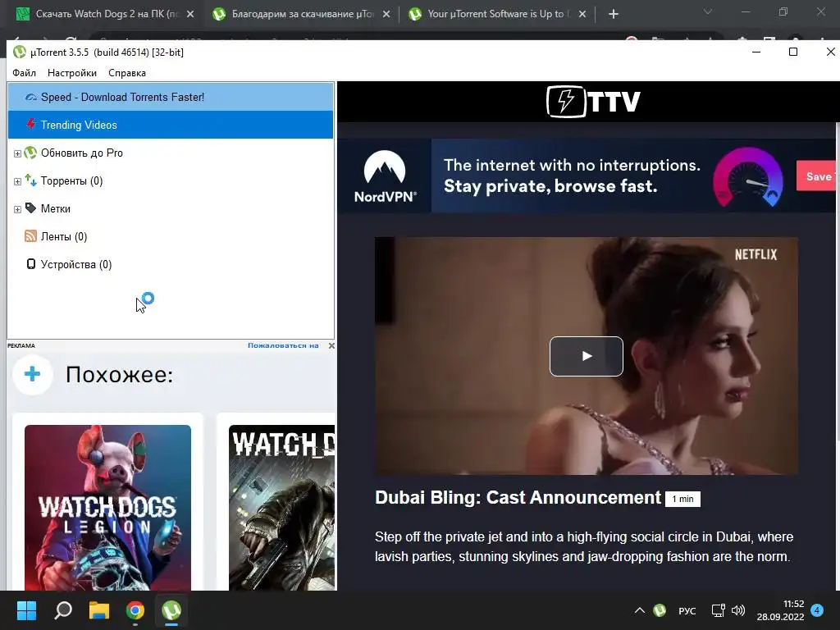
Task: Open the Настройки menu
Action: pos(72,73)
